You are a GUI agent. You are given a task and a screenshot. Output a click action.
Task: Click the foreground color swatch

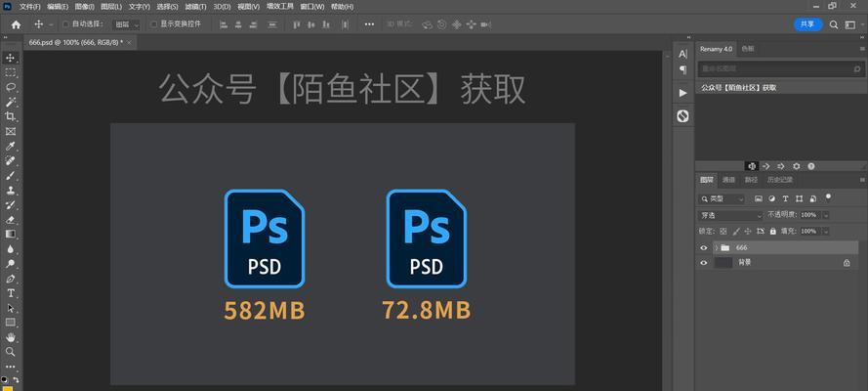coord(8,388)
